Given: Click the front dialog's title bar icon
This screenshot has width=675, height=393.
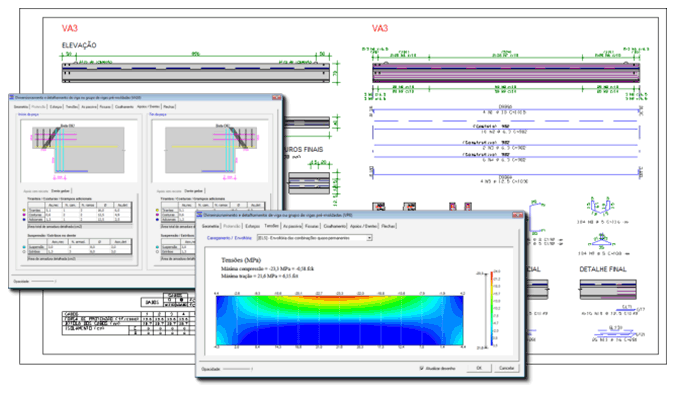Looking at the screenshot, I should pos(200,214).
